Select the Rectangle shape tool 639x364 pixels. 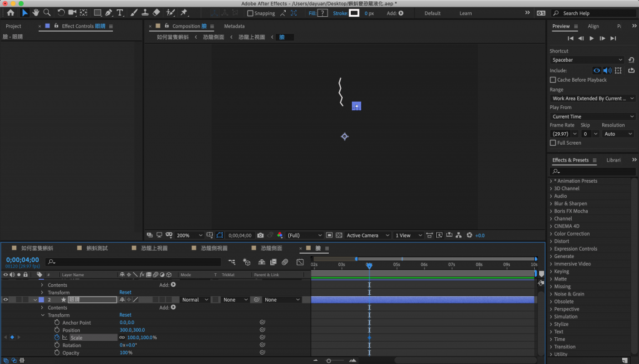[97, 12]
